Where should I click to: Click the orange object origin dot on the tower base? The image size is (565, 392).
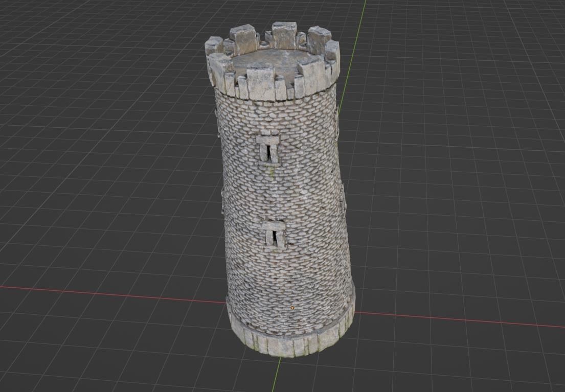pos(292,308)
